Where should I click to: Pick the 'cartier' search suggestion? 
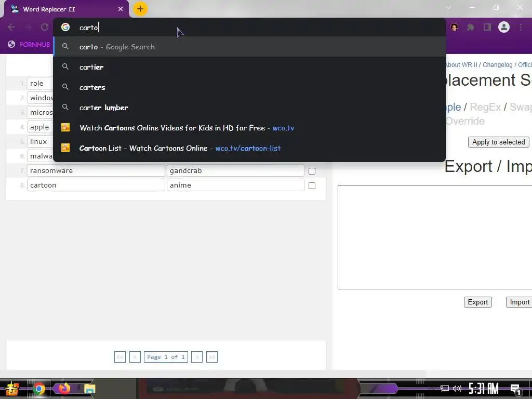pyautogui.click(x=249, y=67)
